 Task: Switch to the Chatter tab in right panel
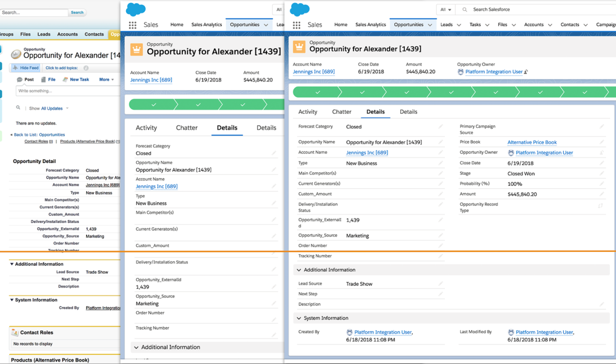341,112
